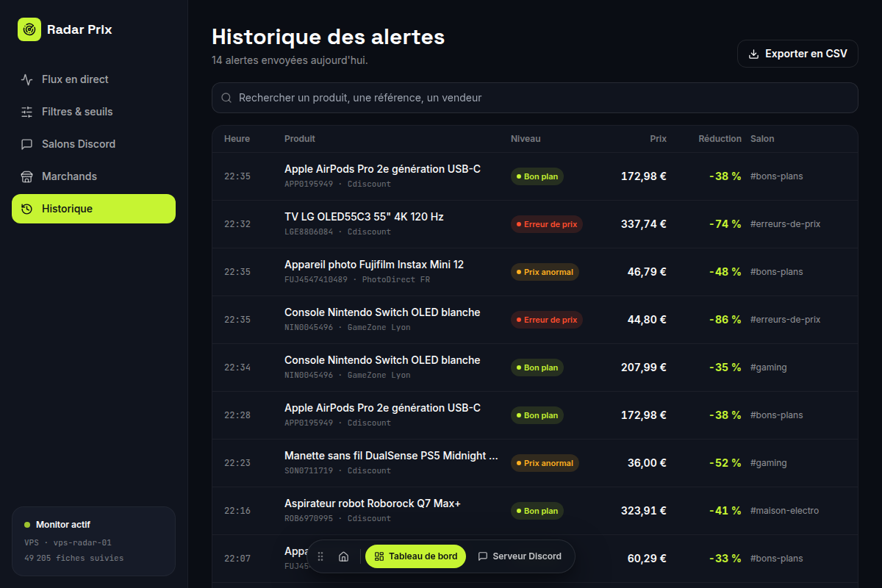Click the Monitor actif status card
The width and height of the screenshot is (882, 588).
[93, 541]
